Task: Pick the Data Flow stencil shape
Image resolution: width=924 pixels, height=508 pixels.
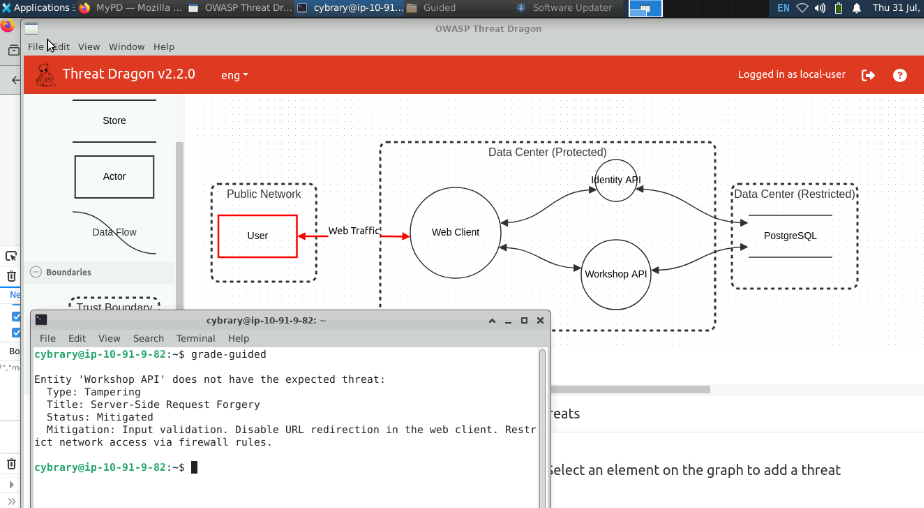Action: pos(114,232)
